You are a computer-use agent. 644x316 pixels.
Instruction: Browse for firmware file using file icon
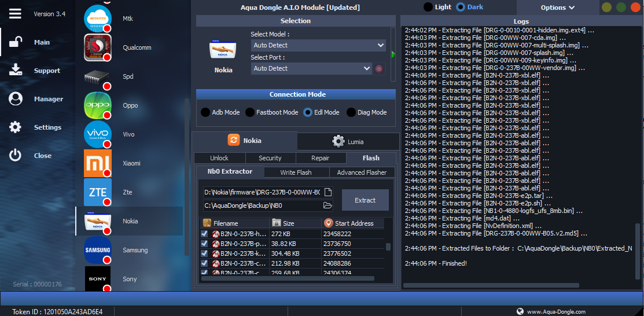pyautogui.click(x=327, y=192)
